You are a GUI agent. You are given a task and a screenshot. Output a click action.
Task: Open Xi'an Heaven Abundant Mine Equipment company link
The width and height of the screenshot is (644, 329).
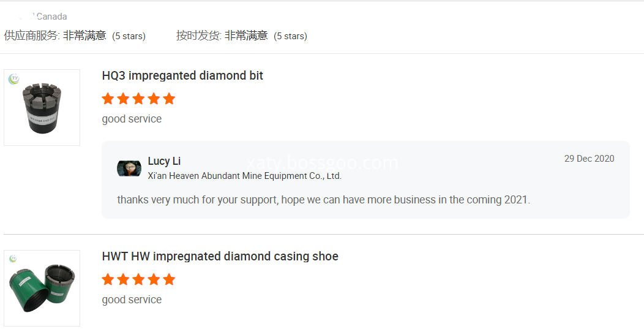pyautogui.click(x=244, y=176)
